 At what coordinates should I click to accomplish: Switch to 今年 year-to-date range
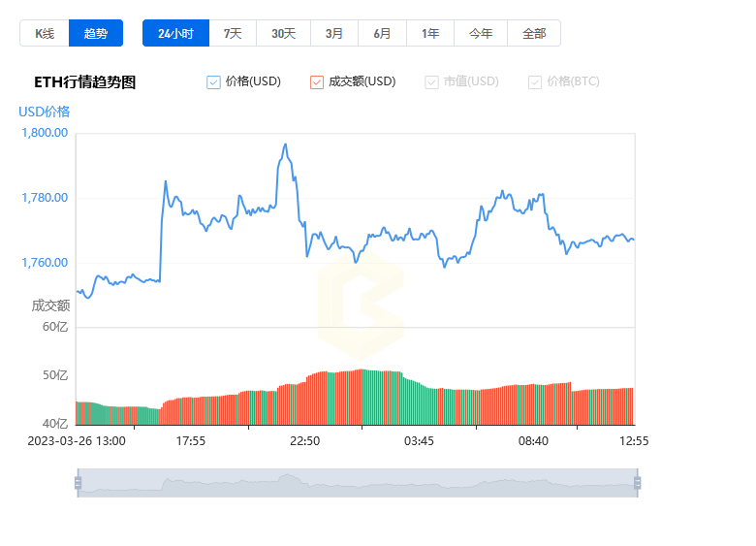pyautogui.click(x=481, y=33)
